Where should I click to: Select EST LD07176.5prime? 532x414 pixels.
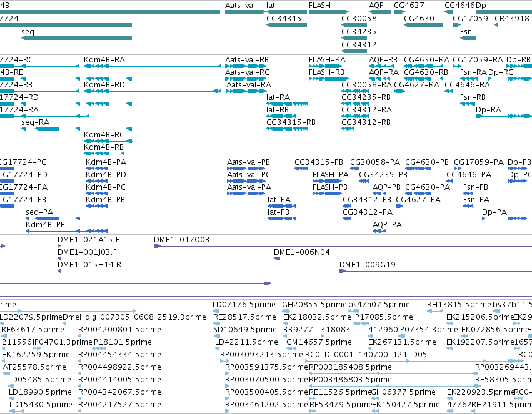(214, 311)
